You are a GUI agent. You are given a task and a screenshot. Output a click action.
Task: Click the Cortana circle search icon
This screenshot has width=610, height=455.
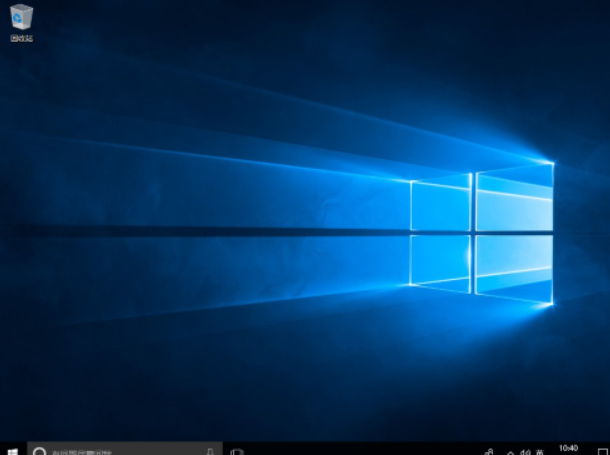point(40,451)
